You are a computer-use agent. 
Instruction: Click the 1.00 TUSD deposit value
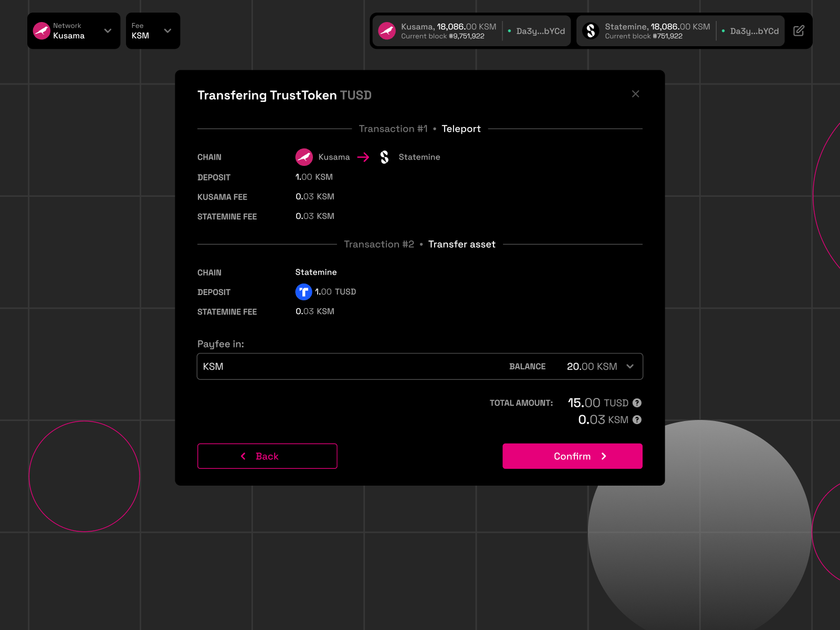click(335, 292)
